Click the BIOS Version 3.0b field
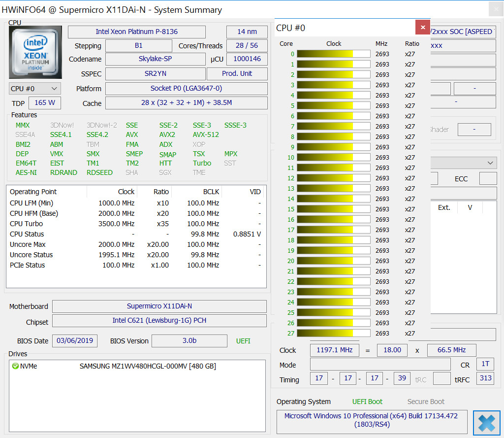The width and height of the screenshot is (504, 438). (x=189, y=341)
